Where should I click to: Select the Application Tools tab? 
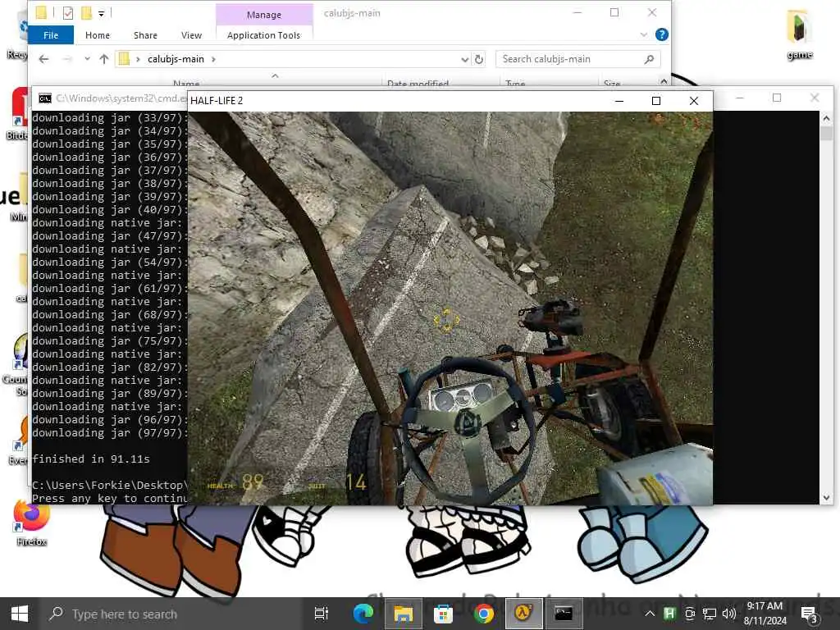[x=263, y=35]
